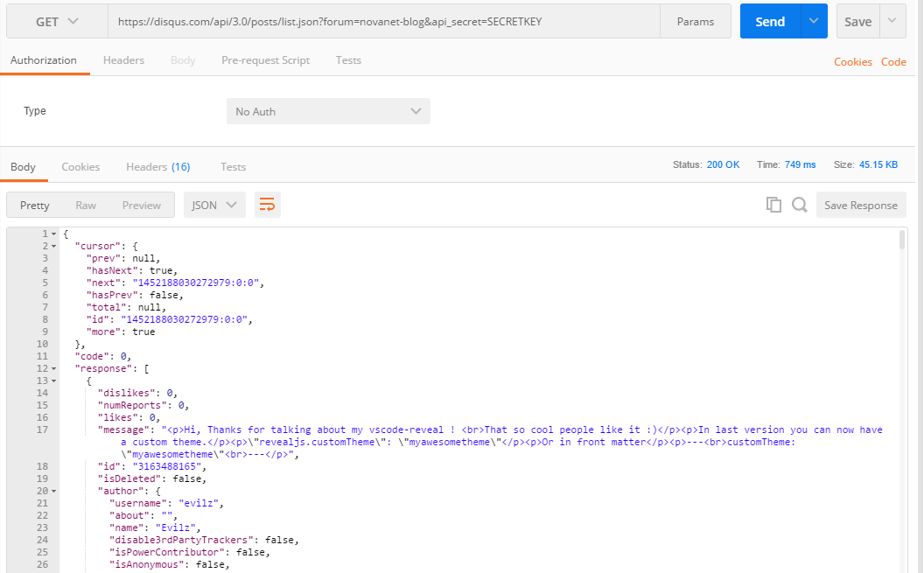
Task: Open the Params editor
Action: 696,19
